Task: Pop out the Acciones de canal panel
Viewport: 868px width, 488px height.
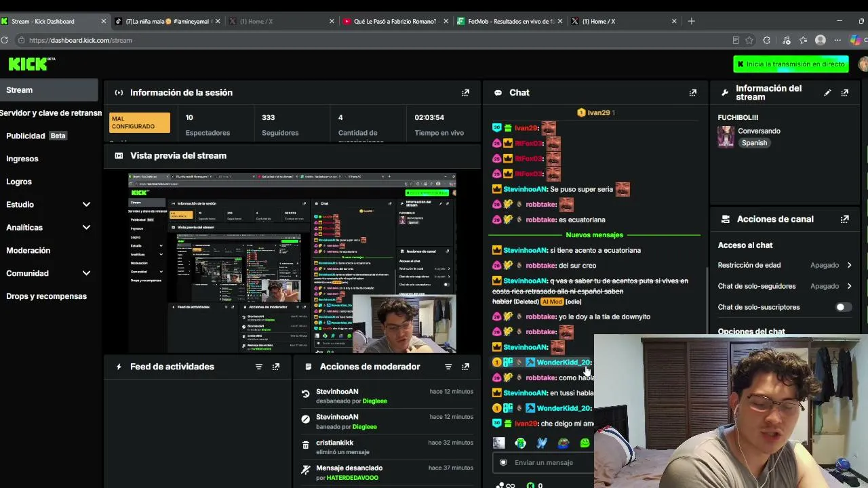Action: point(844,220)
